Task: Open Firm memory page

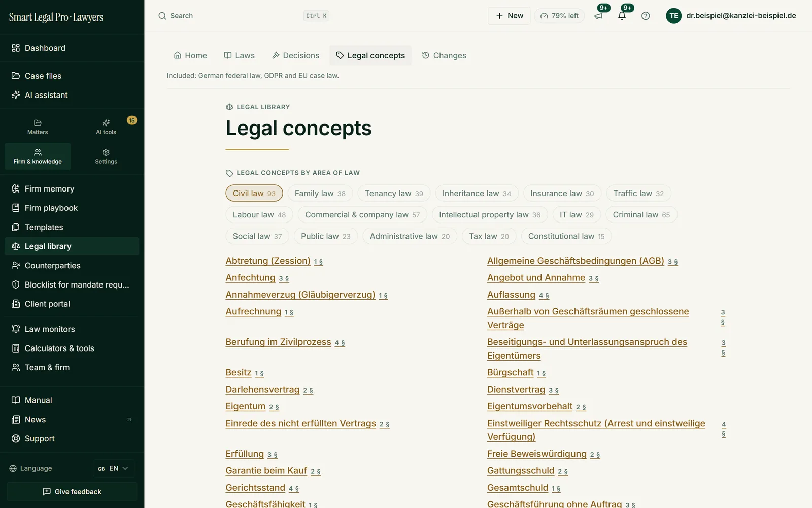Action: tap(72, 188)
